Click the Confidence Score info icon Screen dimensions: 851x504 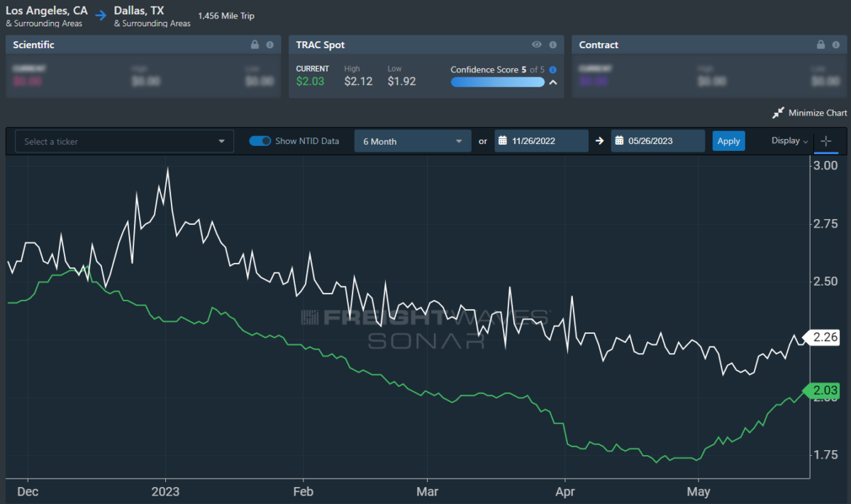[x=552, y=69]
